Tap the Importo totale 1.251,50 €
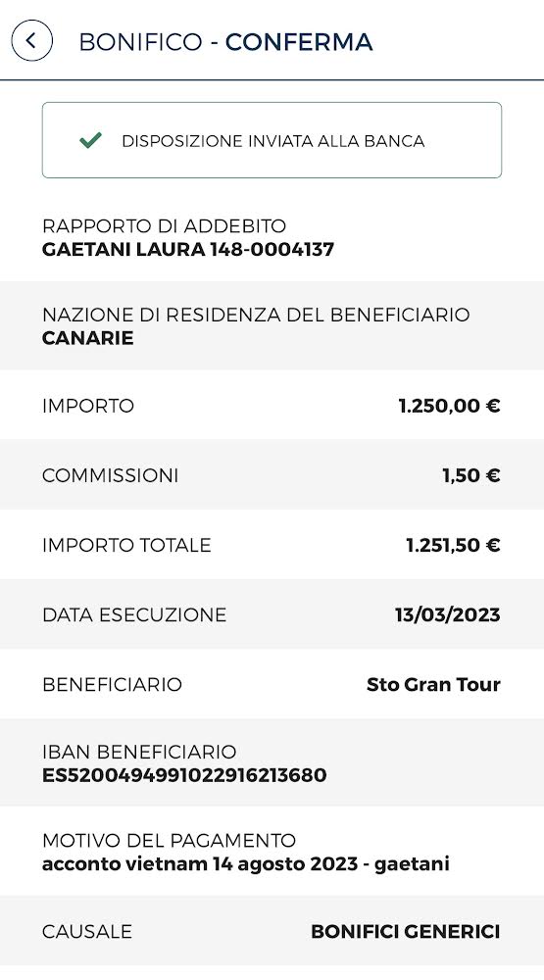 (453, 546)
